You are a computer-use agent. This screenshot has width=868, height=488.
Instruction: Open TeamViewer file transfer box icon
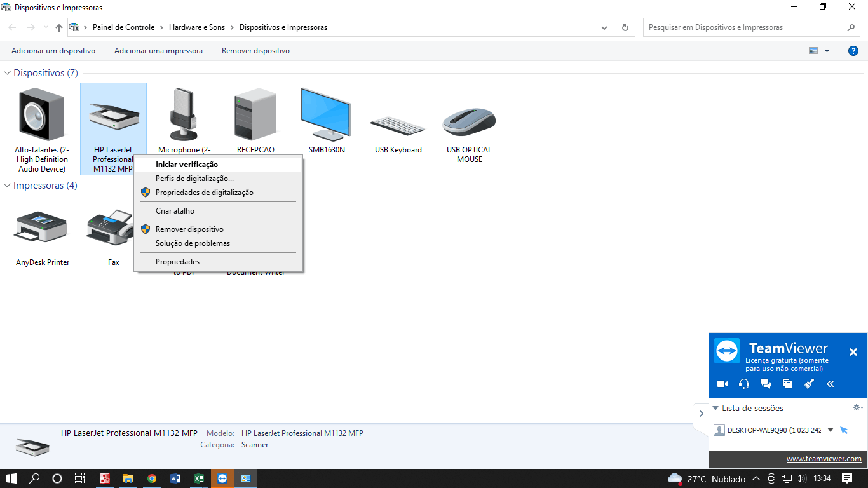pos(787,384)
